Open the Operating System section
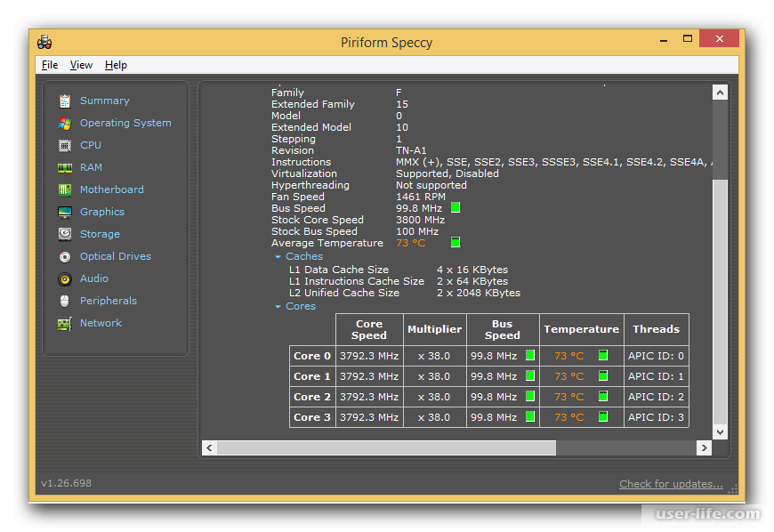 pyautogui.click(x=125, y=123)
